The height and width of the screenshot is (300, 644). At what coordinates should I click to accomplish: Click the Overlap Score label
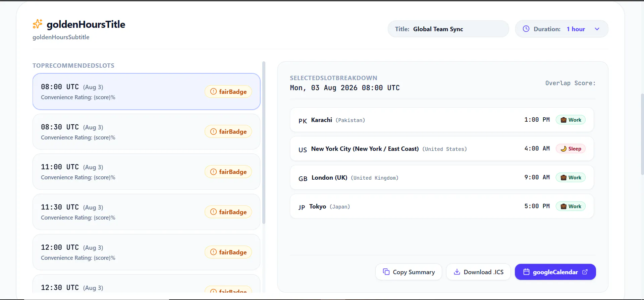tap(570, 83)
